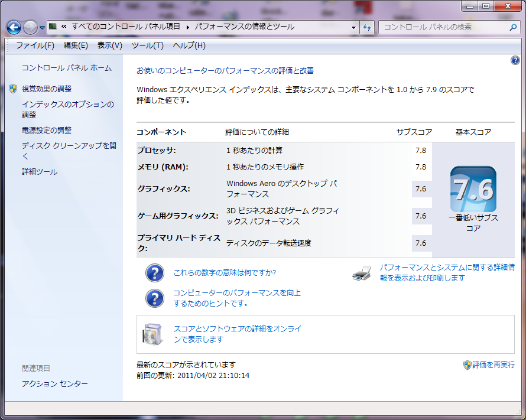
Task: Click the search magnifier icon
Action: (x=513, y=27)
